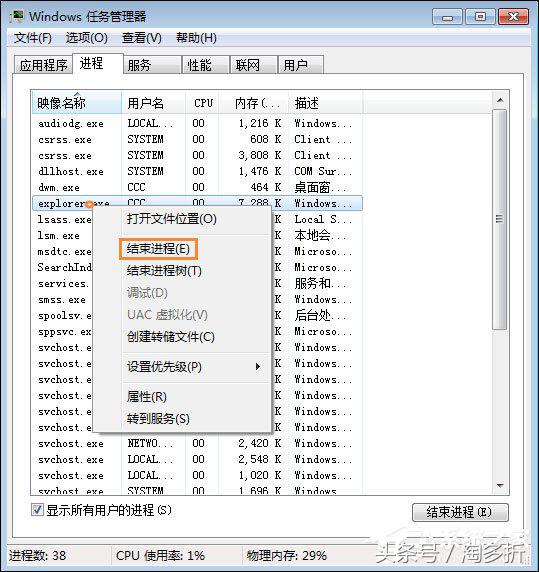Switch to the 性能 tab
Viewport: 539px width, 572px height.
click(x=206, y=65)
